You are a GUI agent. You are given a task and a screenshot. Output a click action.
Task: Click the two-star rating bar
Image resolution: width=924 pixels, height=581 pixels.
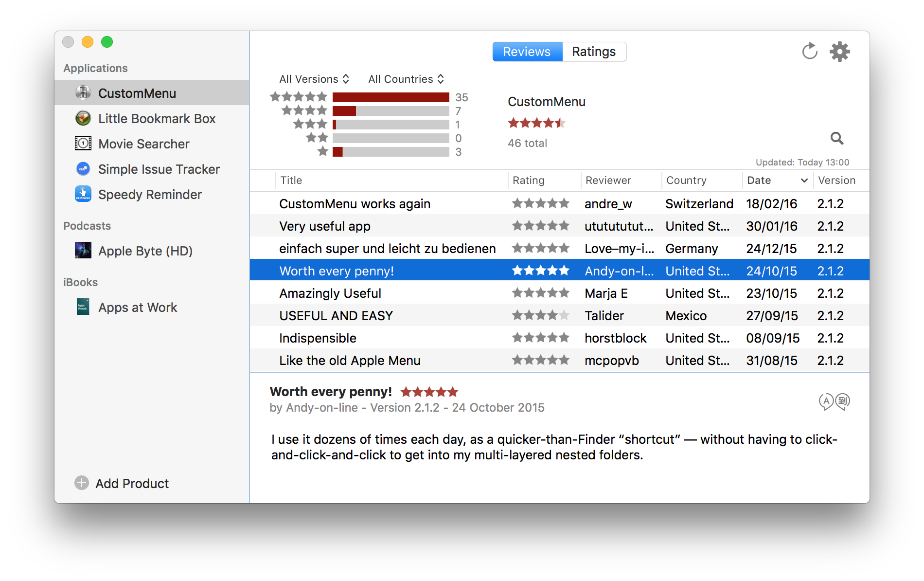(x=391, y=138)
